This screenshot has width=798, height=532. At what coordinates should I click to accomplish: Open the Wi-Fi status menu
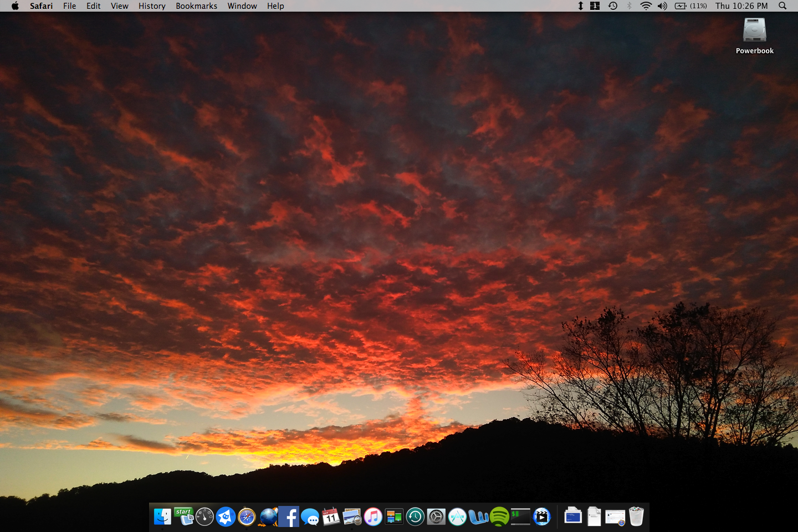(646, 6)
